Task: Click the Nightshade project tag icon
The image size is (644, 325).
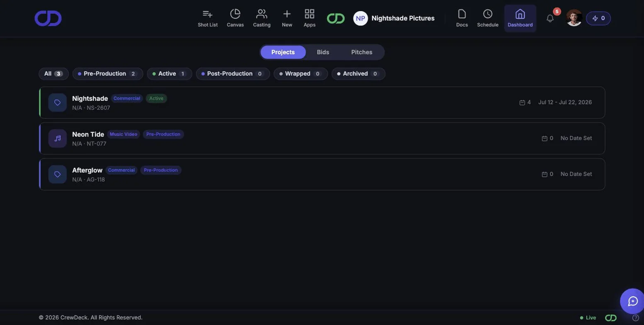Action: coord(58,103)
